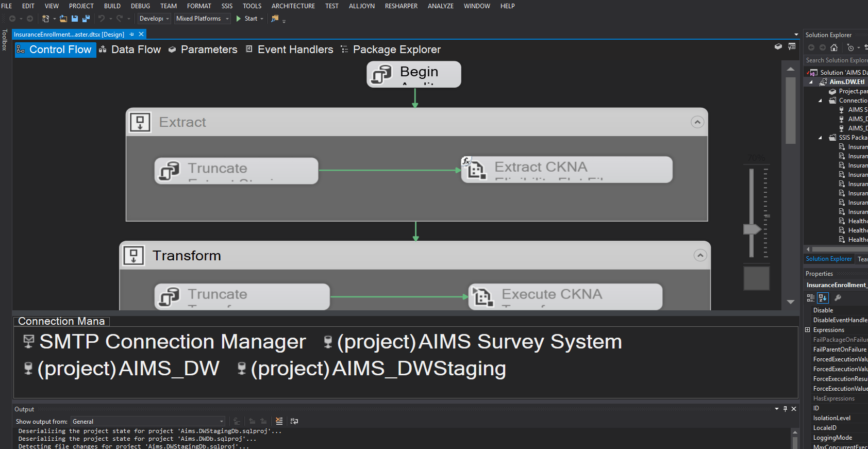
Task: Click the Redo toolbar icon
Action: pyautogui.click(x=120, y=19)
